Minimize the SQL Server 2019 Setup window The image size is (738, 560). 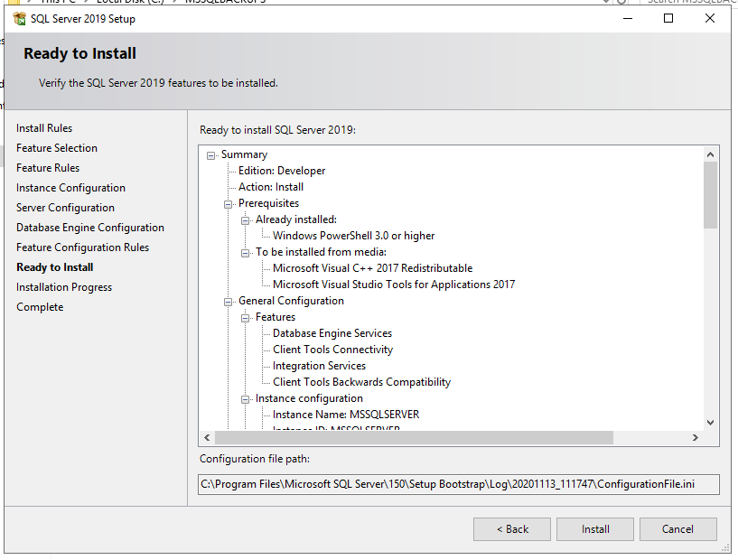628,18
